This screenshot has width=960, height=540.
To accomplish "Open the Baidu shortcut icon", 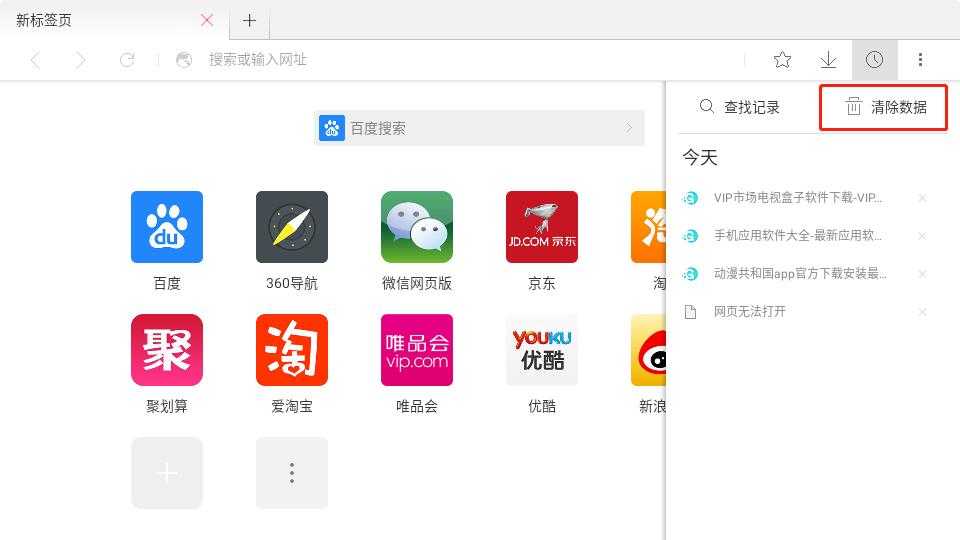I will point(167,227).
